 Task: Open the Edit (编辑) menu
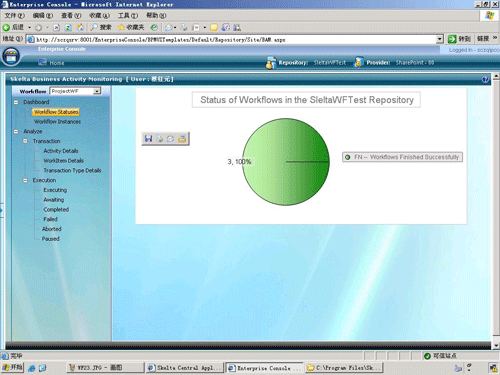click(x=43, y=15)
